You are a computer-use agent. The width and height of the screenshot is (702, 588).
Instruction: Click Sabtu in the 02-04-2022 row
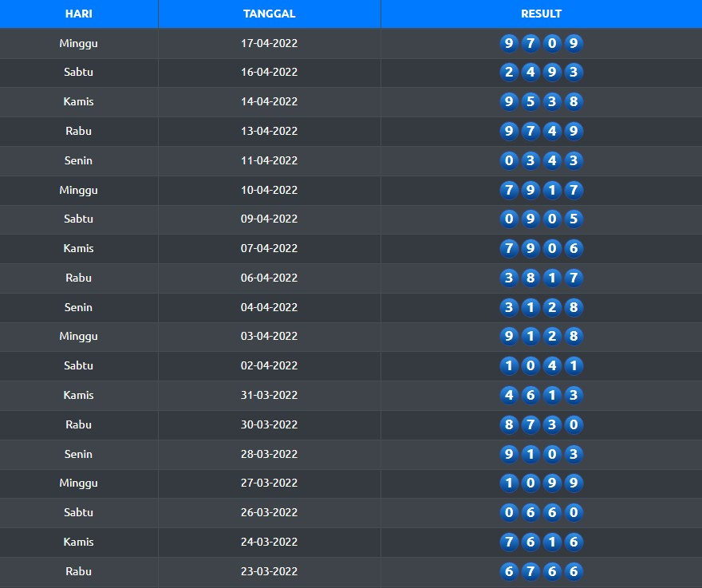pyautogui.click(x=79, y=366)
